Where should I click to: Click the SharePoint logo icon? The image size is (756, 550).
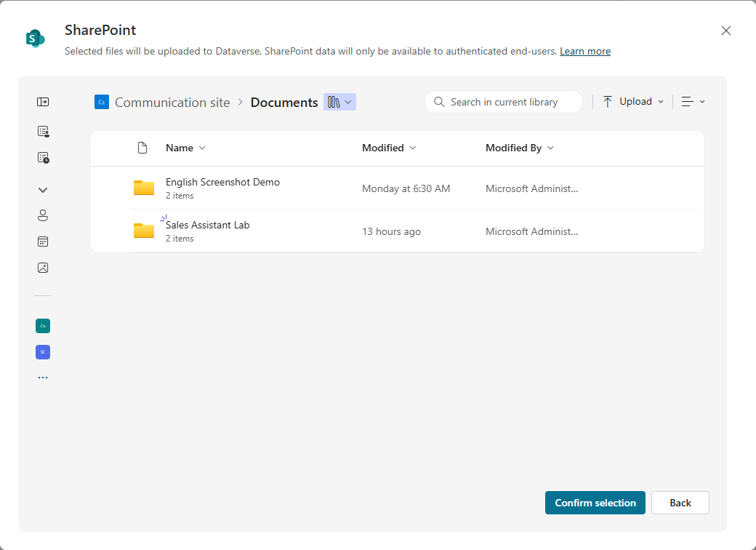35,39
